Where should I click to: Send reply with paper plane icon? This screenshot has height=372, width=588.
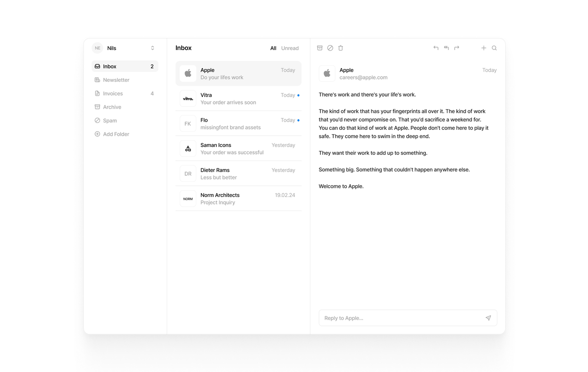(488, 318)
